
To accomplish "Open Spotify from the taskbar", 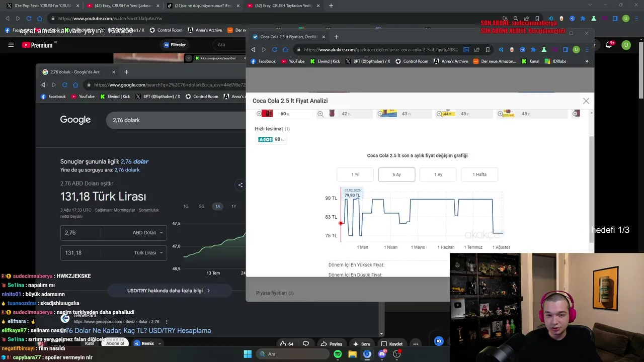I will (338, 354).
